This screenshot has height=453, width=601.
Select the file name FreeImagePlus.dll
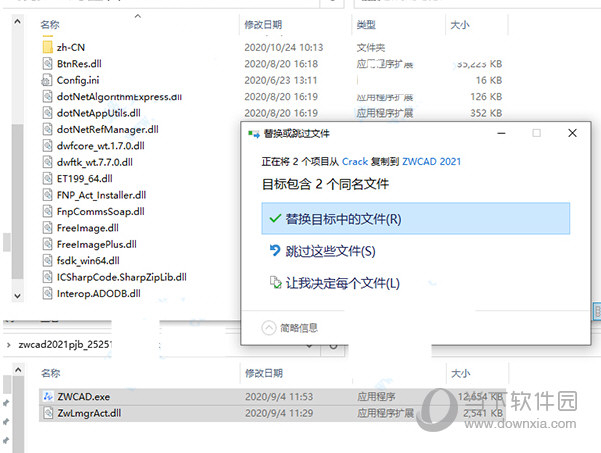pyautogui.click(x=97, y=245)
